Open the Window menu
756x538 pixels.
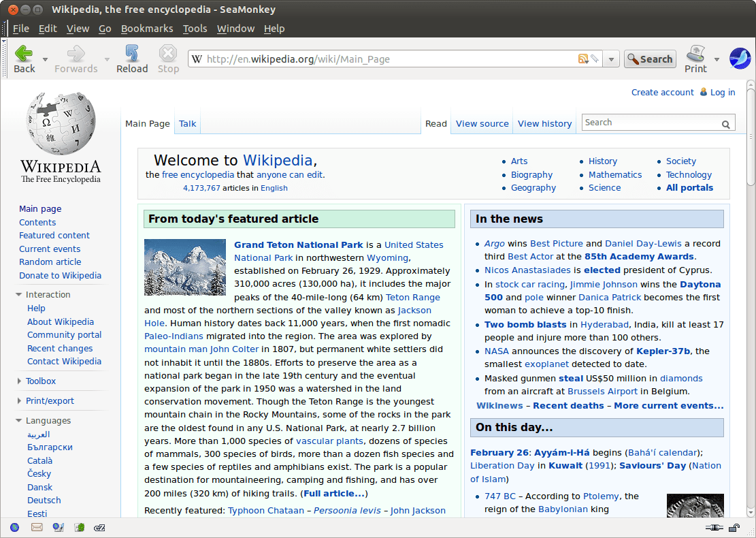[235, 29]
